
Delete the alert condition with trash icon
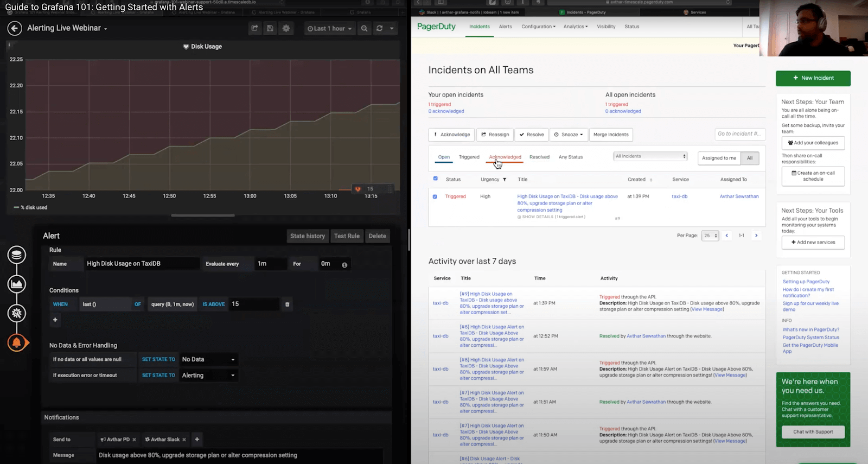pos(288,304)
